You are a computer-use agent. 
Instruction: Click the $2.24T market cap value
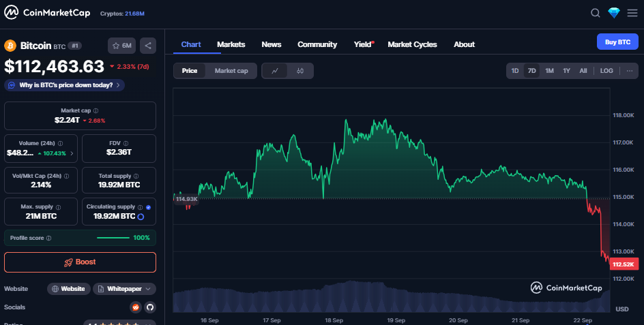click(x=67, y=120)
